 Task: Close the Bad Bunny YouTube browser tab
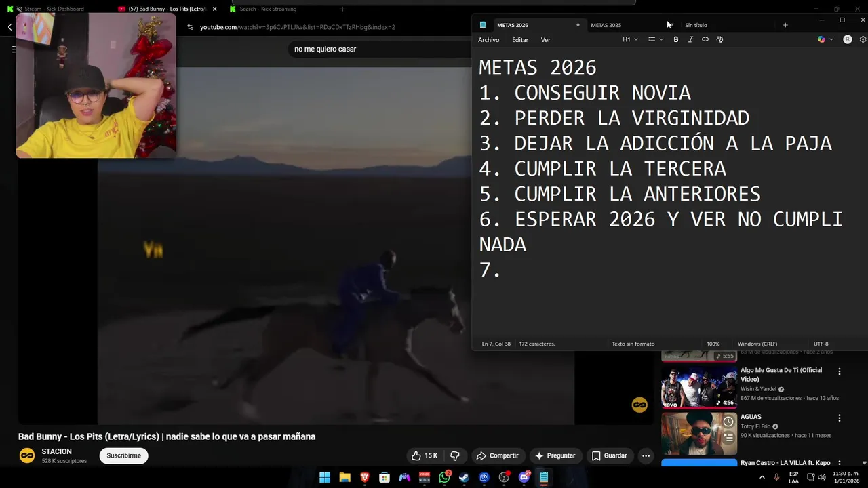[x=215, y=9]
